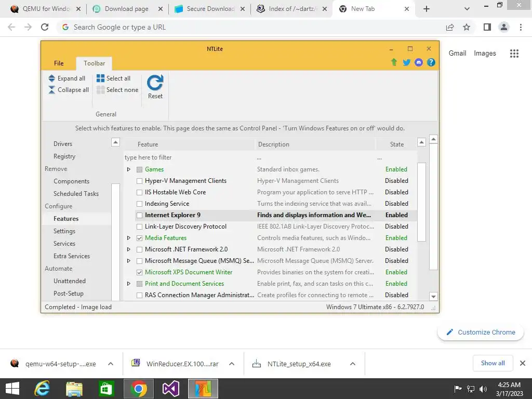Screen dimensions: 532x399
Task: Check RAS Connection Manager Administration box
Action: point(139,295)
